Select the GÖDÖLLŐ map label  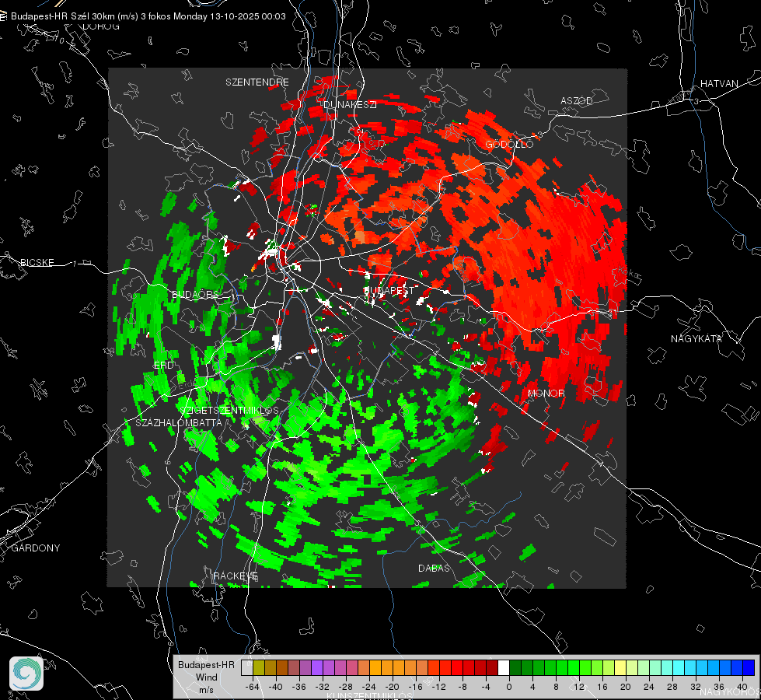click(x=509, y=144)
